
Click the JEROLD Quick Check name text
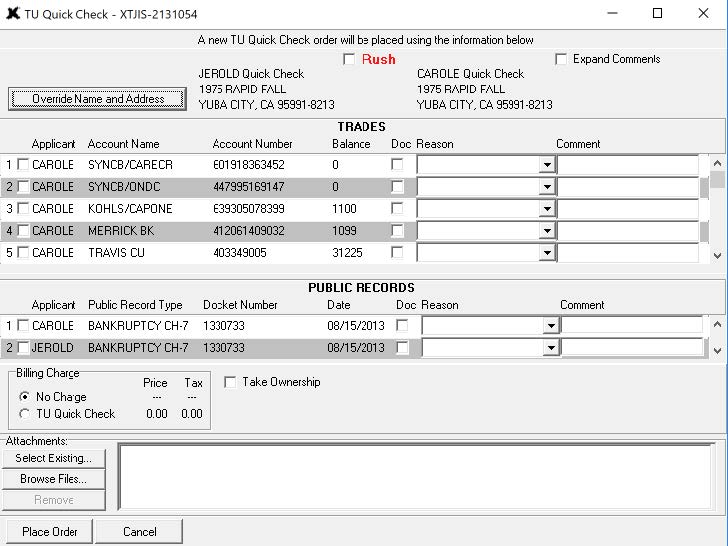coord(251,74)
